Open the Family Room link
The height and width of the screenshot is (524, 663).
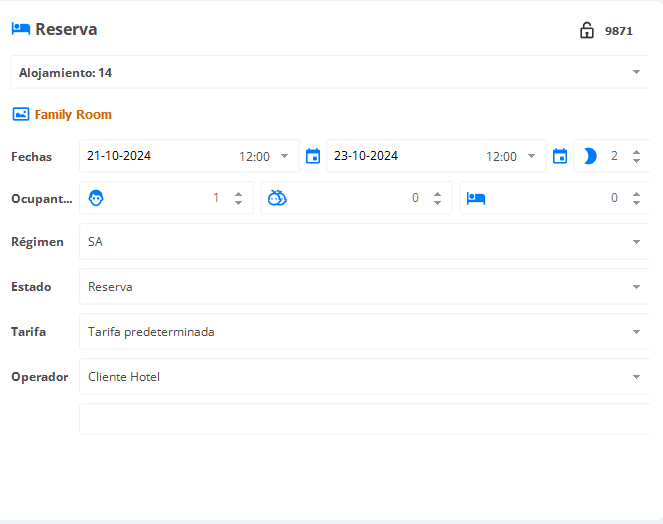click(x=73, y=114)
